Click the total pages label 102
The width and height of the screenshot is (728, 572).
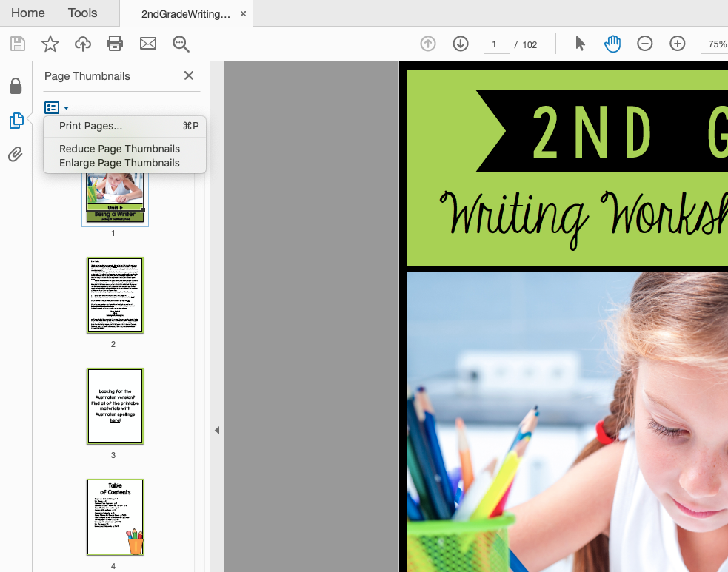pos(530,45)
